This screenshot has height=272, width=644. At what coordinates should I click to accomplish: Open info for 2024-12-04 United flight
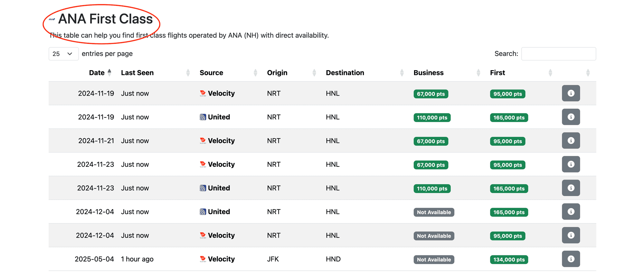571,211
